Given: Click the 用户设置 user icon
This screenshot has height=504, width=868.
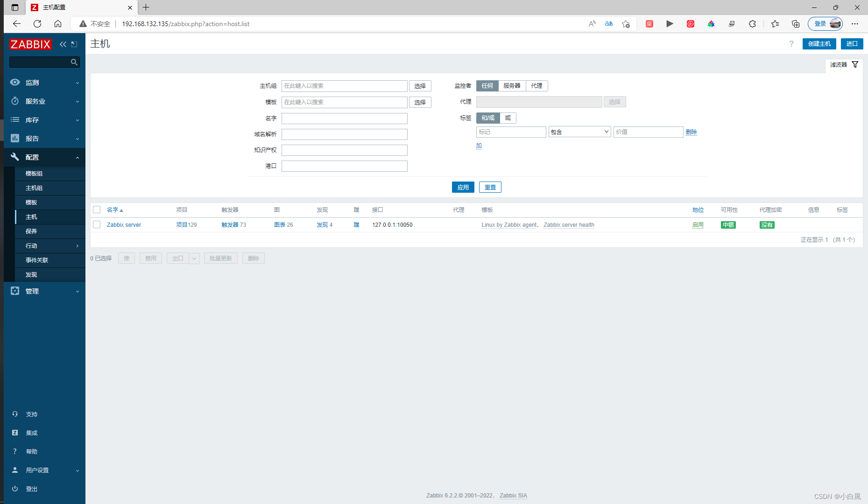Looking at the screenshot, I should point(15,470).
